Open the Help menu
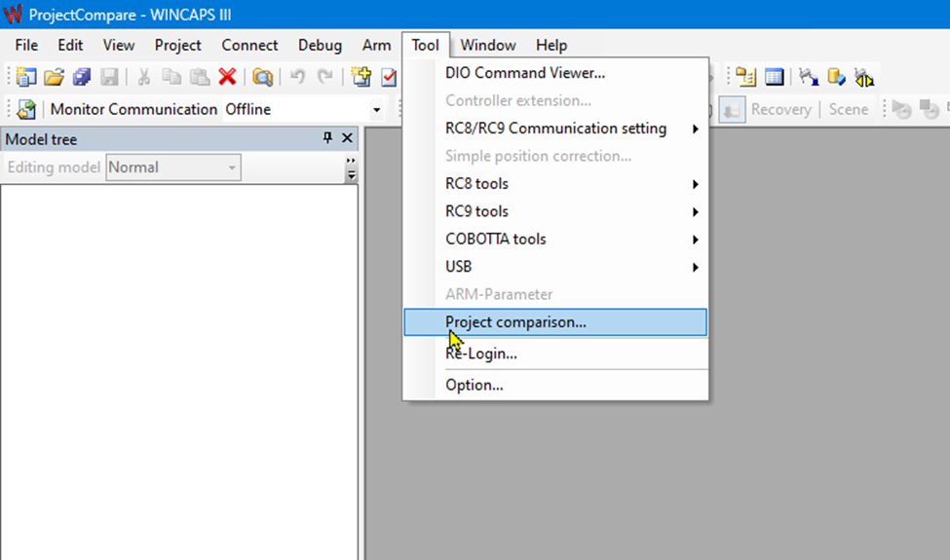This screenshot has width=950, height=560. tap(551, 46)
